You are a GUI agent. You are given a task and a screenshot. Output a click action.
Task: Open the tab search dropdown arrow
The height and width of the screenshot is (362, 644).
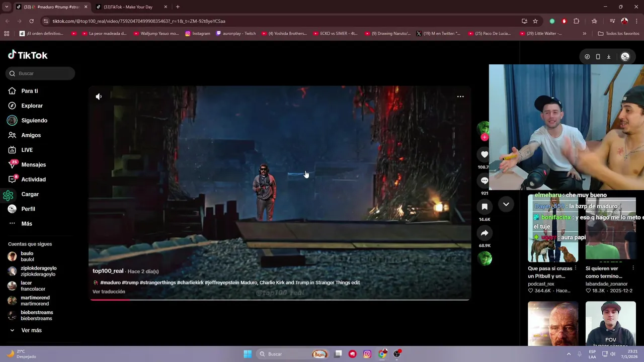pos(7,7)
